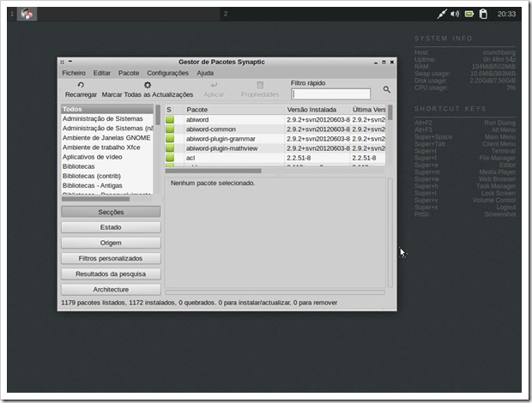Click the battery tray icon
The width and height of the screenshot is (532, 403).
(469, 14)
